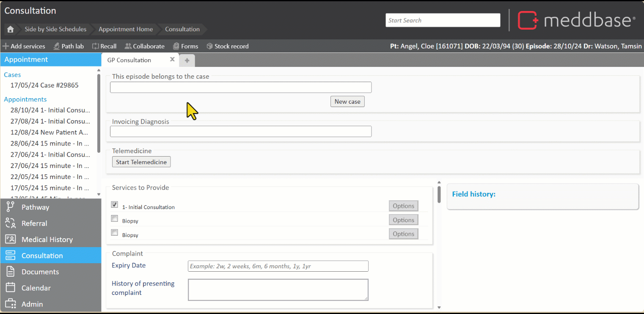
Task: Open the Stock record toolbar item
Action: [227, 46]
